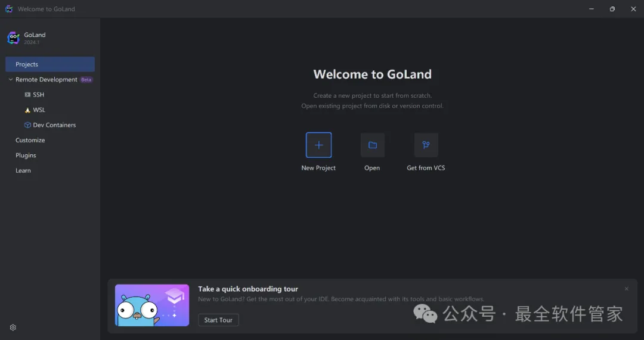Viewport: 644px width, 340px height.
Task: Click the Open folder icon
Action: [x=373, y=145]
